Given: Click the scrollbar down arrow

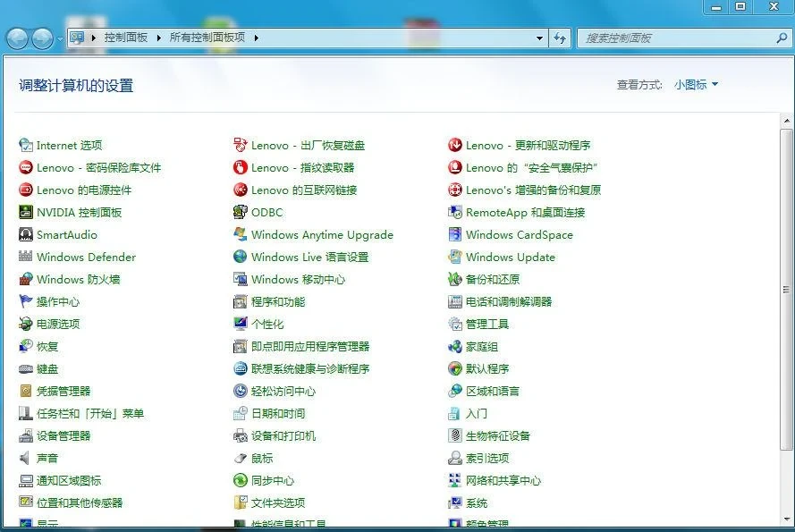Looking at the screenshot, I should [x=786, y=519].
